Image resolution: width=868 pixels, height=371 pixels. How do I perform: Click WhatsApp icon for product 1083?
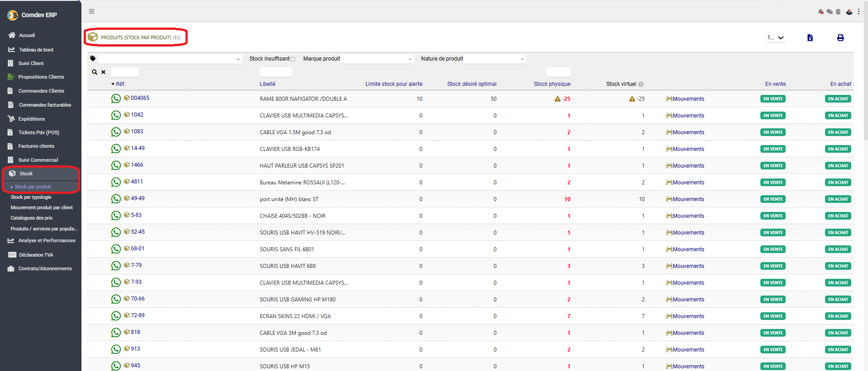pyautogui.click(x=116, y=132)
